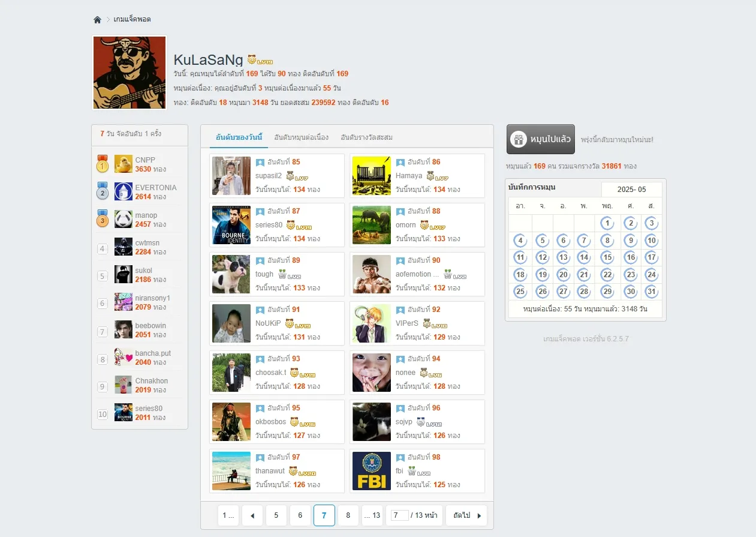756x537 pixels.
Task: Open เกมแจ็คพอต breadcrumb link
Action: coord(132,19)
